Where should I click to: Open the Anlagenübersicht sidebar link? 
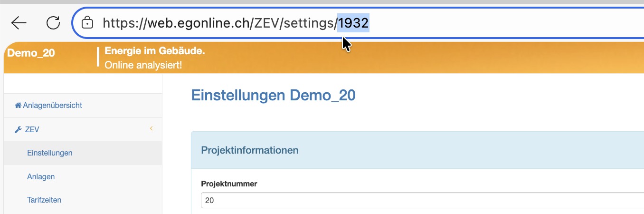[52, 106]
